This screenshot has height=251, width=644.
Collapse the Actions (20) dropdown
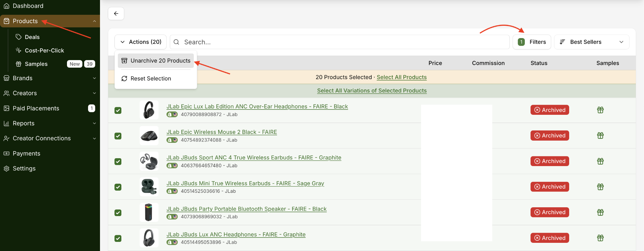141,42
